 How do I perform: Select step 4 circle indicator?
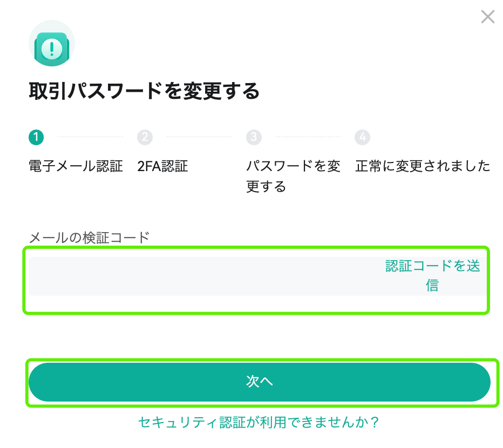(x=363, y=137)
